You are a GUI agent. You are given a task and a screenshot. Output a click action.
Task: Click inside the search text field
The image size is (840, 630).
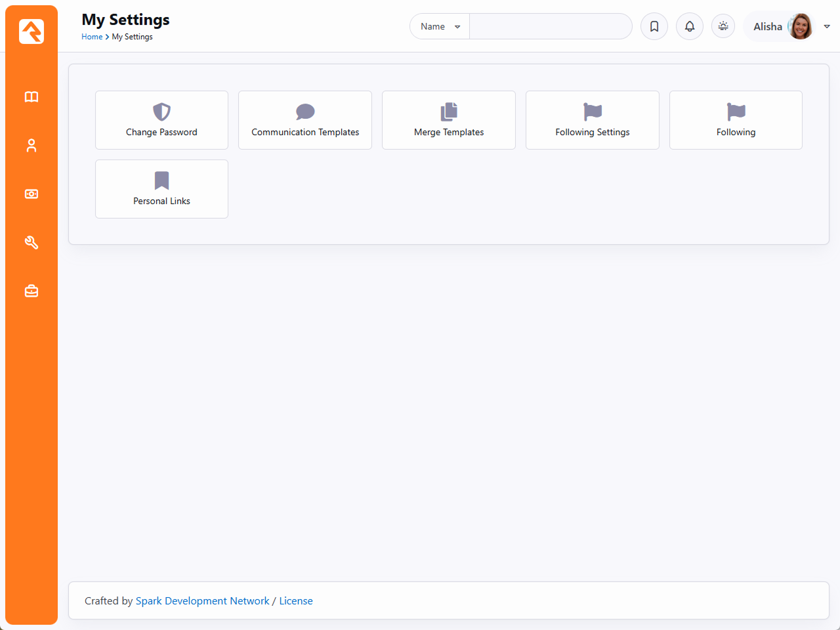coord(550,26)
